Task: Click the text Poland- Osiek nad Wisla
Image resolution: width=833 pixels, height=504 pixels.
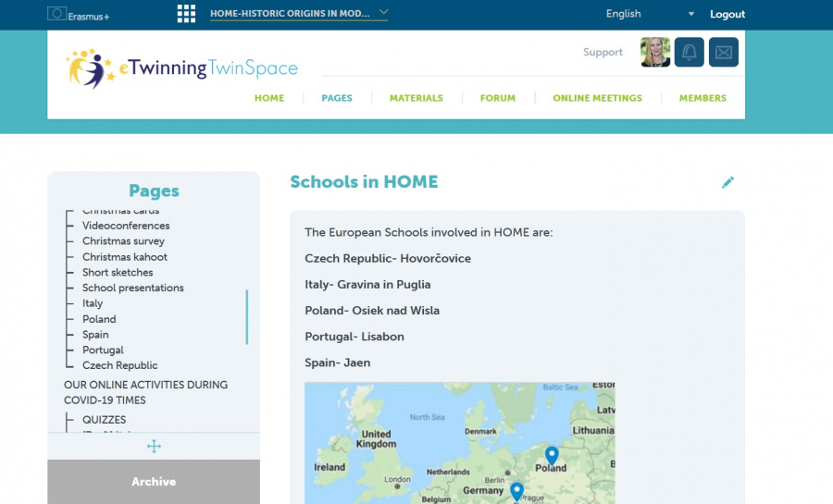Action: tap(372, 311)
